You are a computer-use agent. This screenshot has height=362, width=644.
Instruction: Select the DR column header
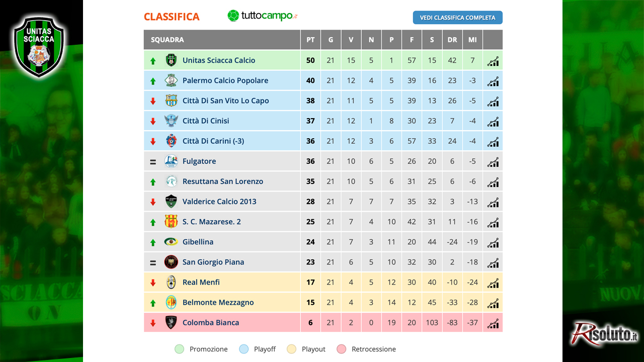[x=452, y=40]
